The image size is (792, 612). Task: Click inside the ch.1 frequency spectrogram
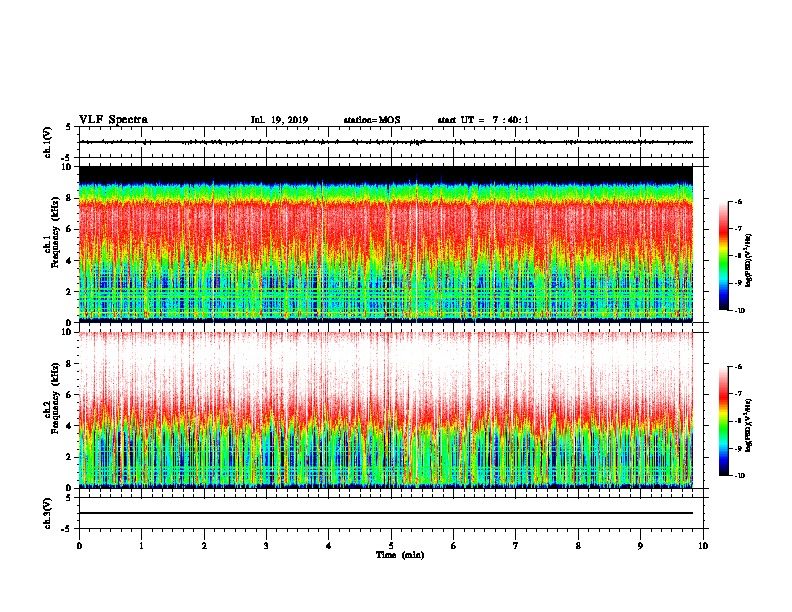[x=386, y=244]
